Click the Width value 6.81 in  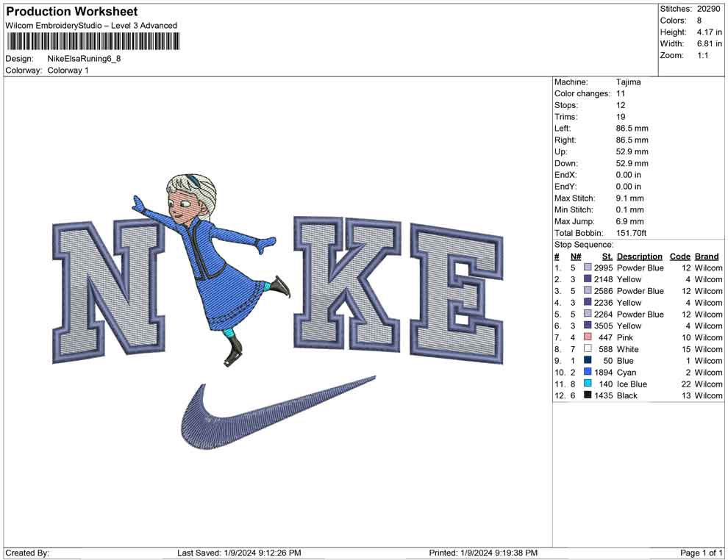click(710, 43)
